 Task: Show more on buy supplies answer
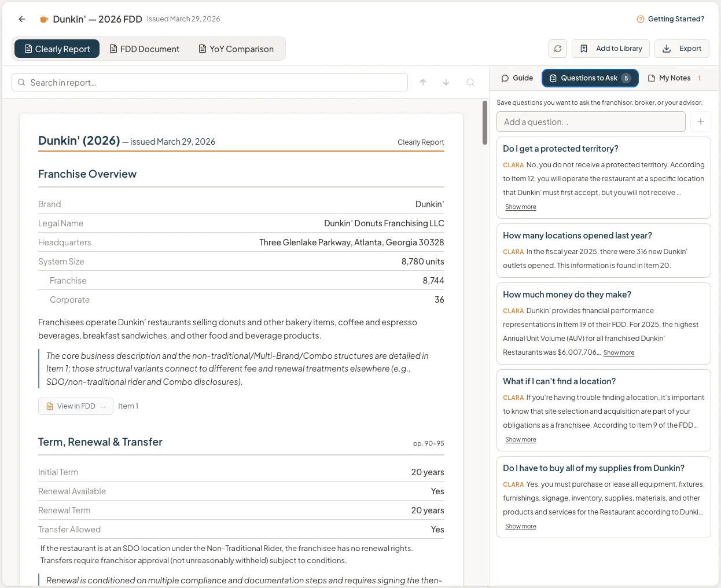(521, 526)
